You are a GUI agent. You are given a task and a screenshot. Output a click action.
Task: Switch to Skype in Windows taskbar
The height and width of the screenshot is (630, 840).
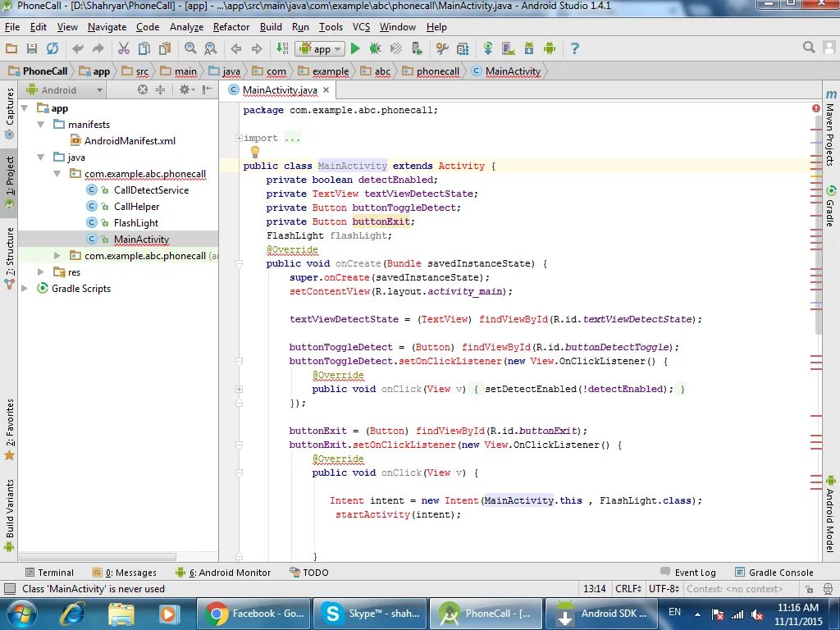pos(370,614)
